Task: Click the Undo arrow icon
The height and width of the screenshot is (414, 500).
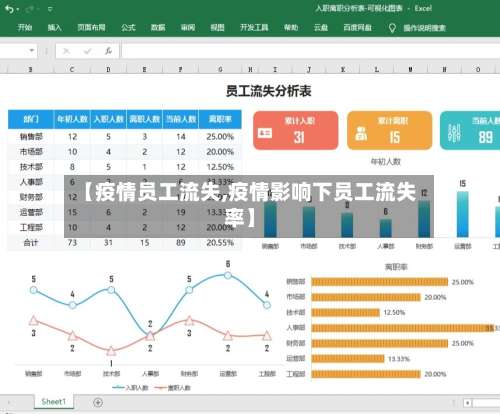Action: coord(9,9)
